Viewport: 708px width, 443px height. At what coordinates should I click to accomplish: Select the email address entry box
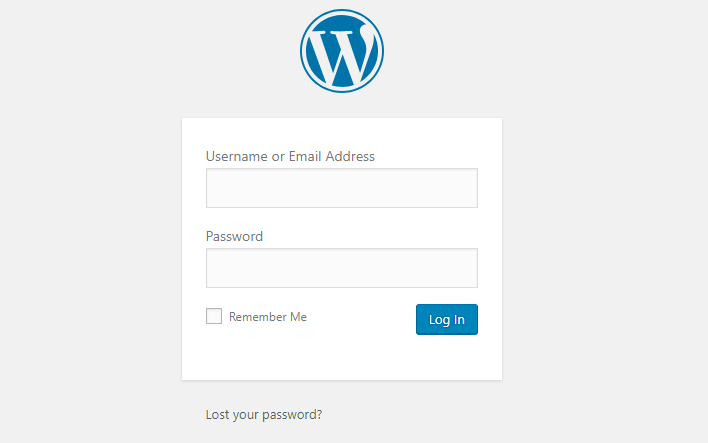click(x=342, y=188)
